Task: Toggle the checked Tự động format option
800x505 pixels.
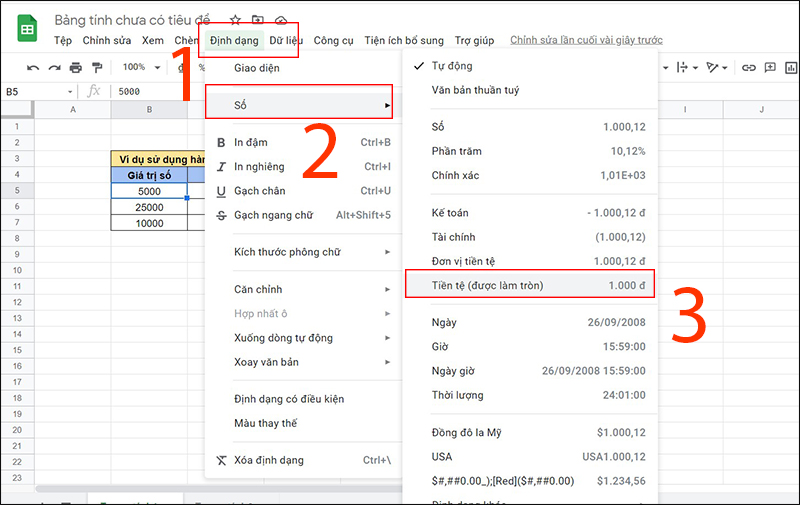Action: (530, 66)
